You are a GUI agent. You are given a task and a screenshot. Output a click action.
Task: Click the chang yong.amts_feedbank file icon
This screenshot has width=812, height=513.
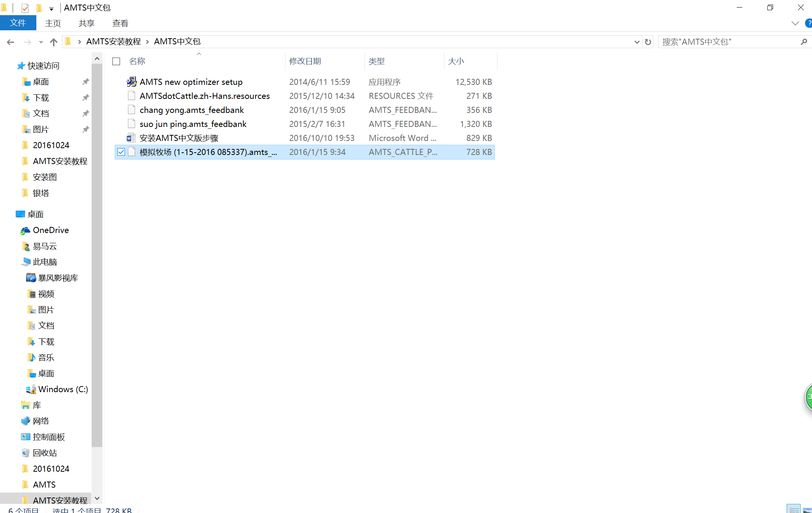click(131, 109)
